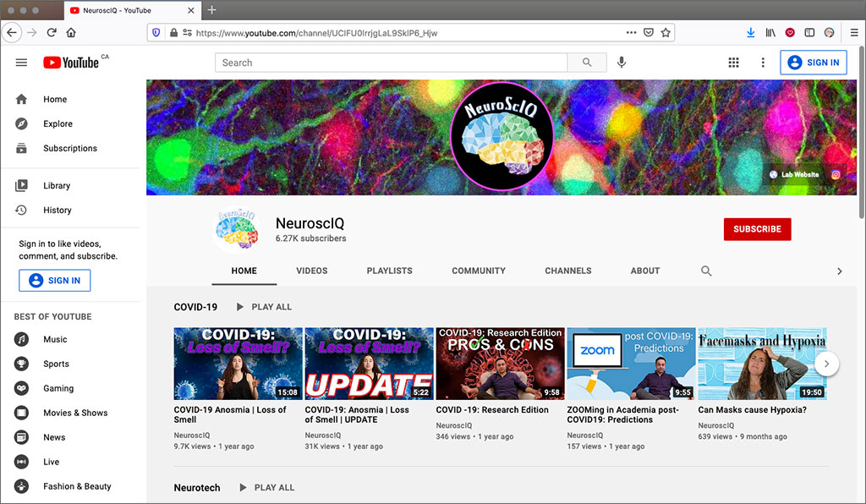The height and width of the screenshot is (504, 866).
Task: Play all Neurotech videos
Action: 266,487
